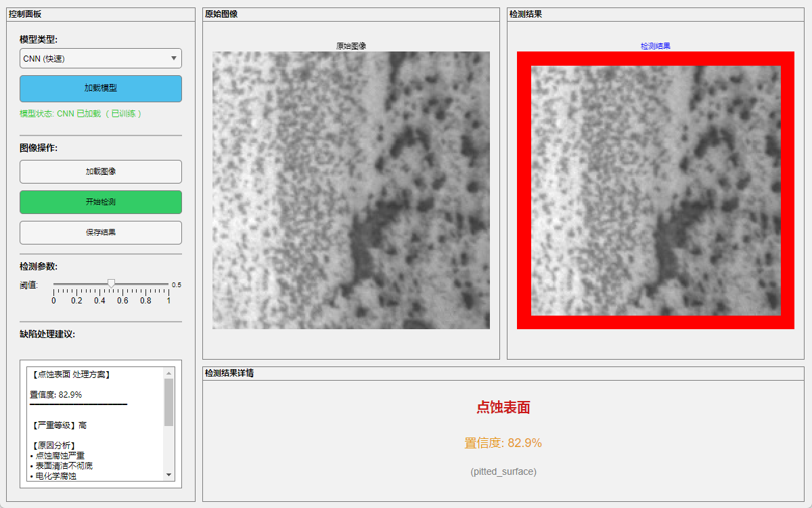Click the blue 检测结果 title above result image
Image resolution: width=812 pixels, height=508 pixels.
656,46
